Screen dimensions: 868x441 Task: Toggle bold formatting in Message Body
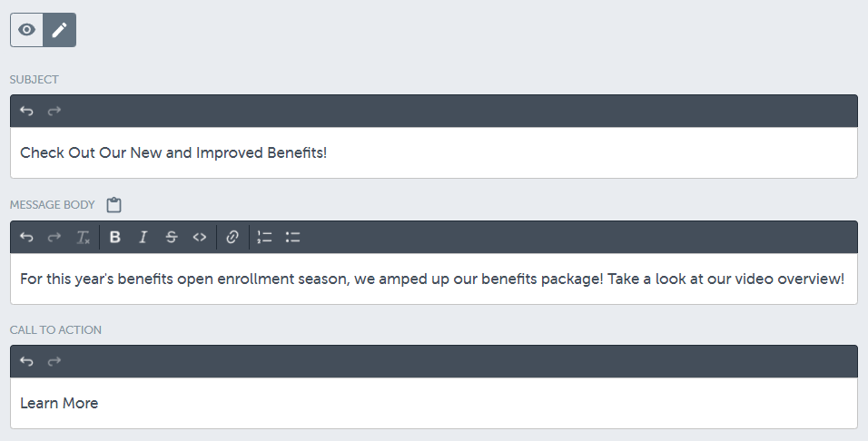coord(115,237)
